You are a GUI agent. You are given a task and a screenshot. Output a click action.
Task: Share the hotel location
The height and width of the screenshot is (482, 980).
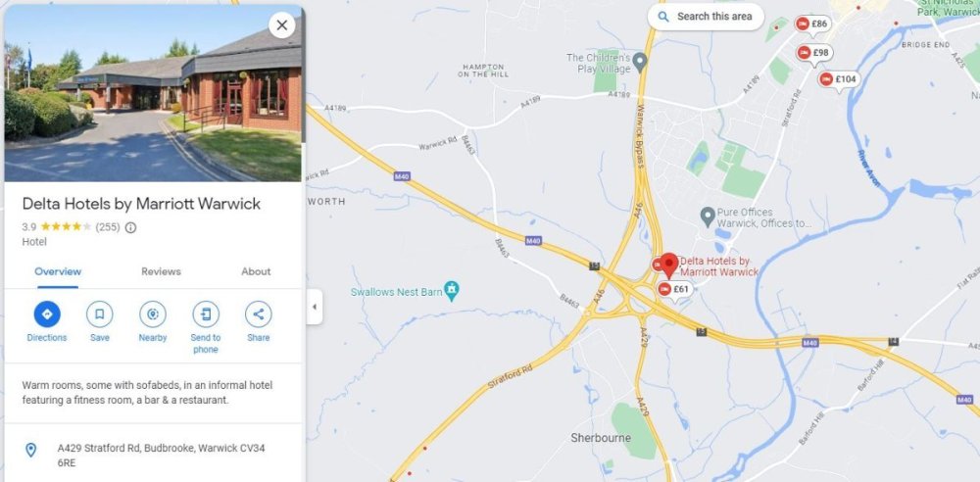pyautogui.click(x=258, y=313)
